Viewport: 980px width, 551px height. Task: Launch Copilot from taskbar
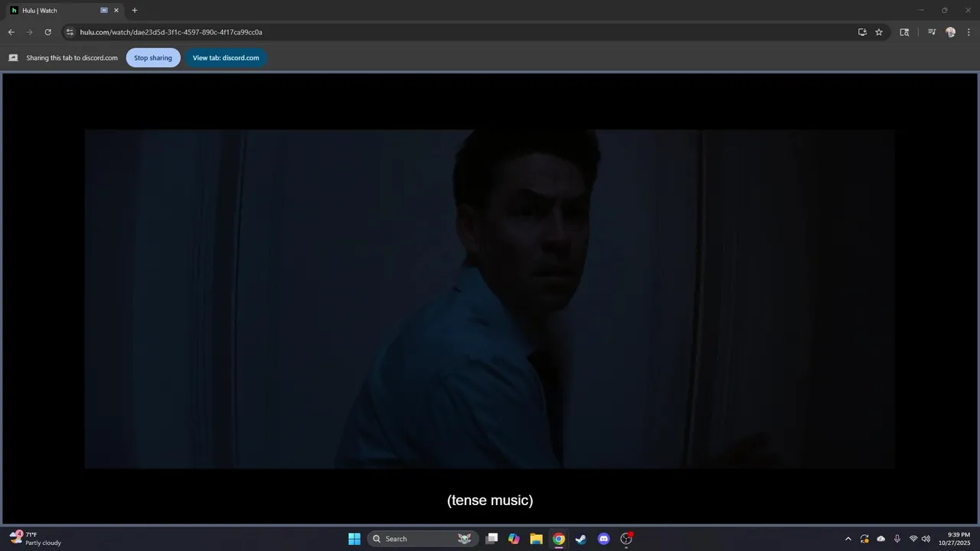pyautogui.click(x=514, y=539)
